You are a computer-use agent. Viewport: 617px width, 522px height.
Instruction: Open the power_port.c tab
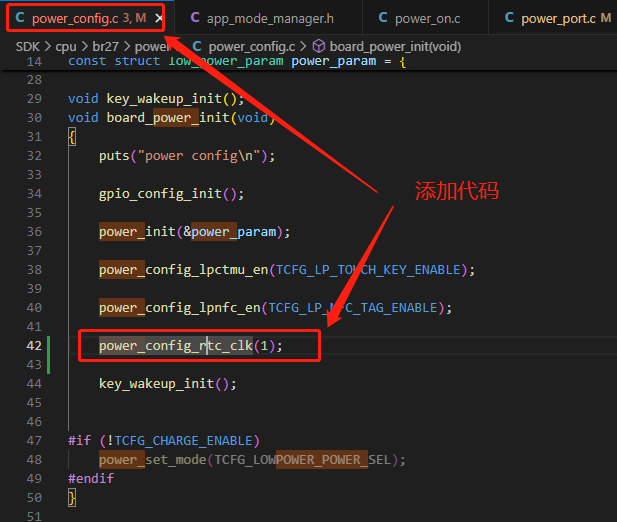[558, 18]
